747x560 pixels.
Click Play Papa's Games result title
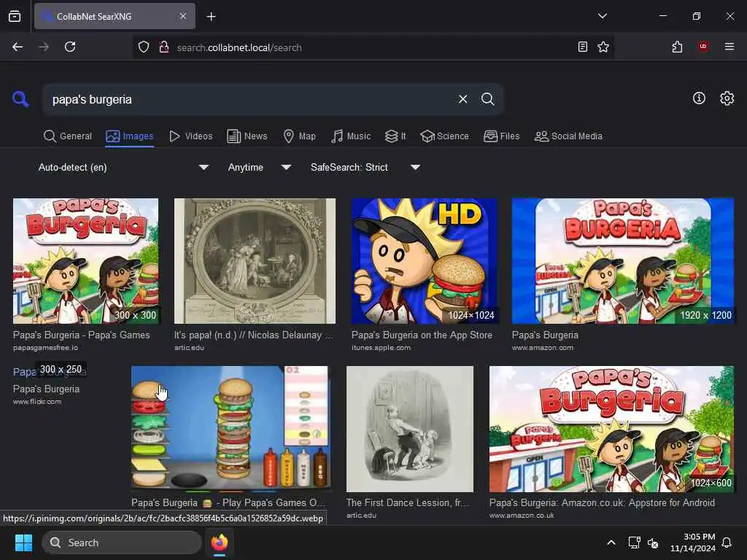click(x=228, y=502)
